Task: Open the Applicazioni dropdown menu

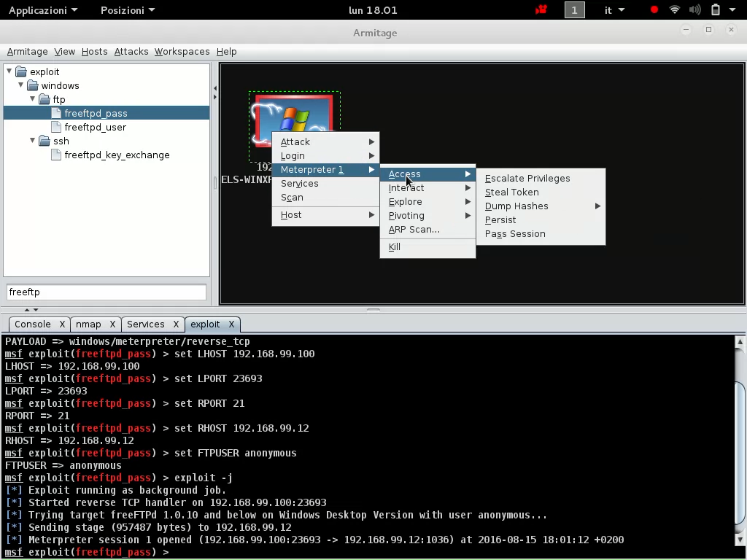Action: pos(43,10)
